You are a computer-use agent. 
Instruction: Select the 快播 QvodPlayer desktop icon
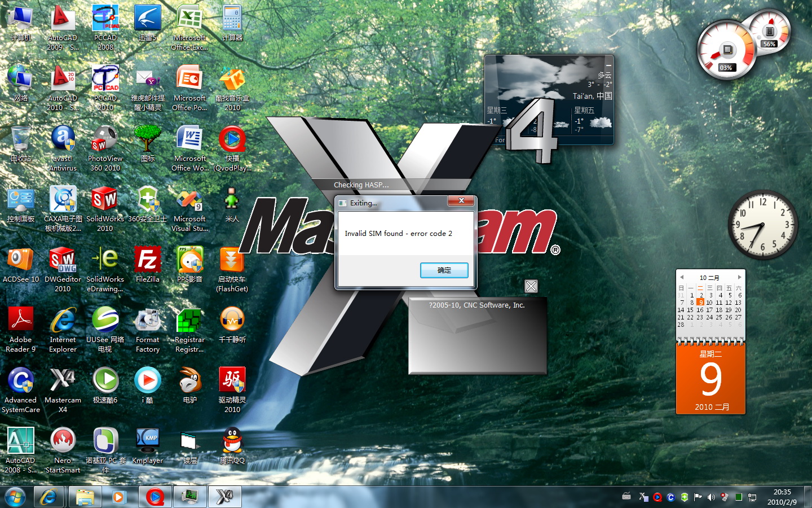tap(232, 148)
